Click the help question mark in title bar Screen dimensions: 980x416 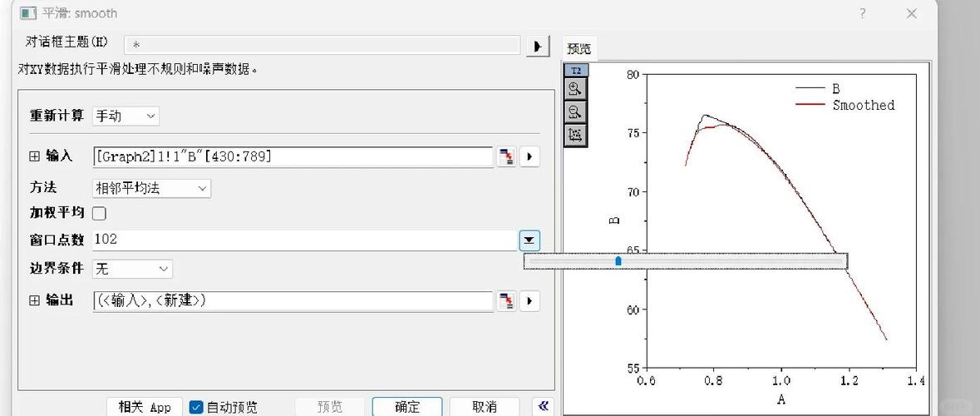pyautogui.click(x=863, y=13)
